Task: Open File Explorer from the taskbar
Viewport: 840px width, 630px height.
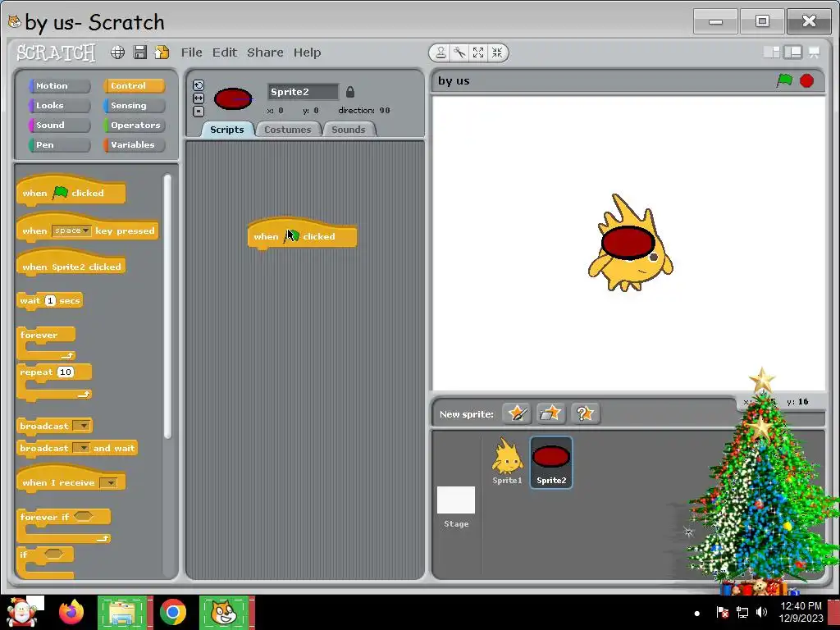Action: point(123,612)
